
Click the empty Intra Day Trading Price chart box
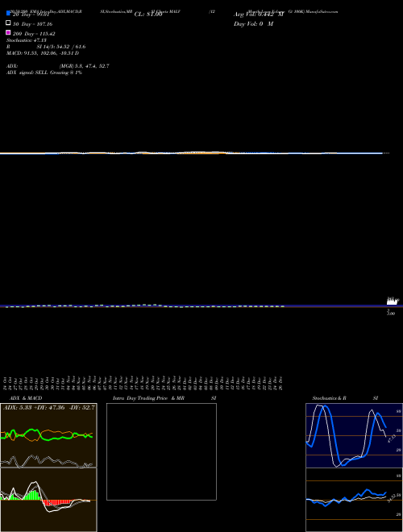click(161, 451)
